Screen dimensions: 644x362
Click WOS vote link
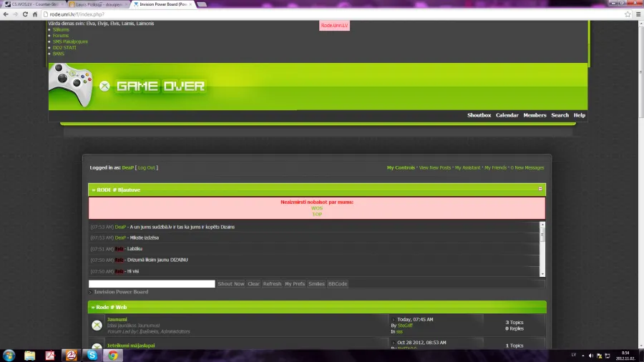(x=317, y=208)
